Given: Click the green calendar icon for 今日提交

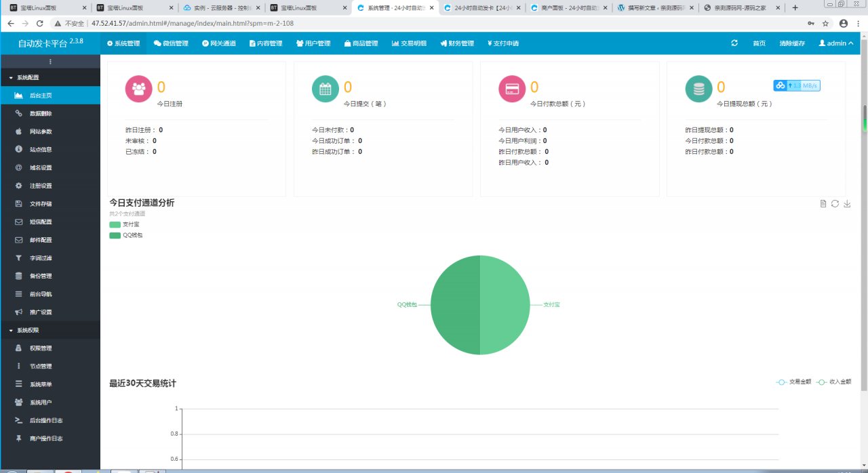Looking at the screenshot, I should coord(325,89).
